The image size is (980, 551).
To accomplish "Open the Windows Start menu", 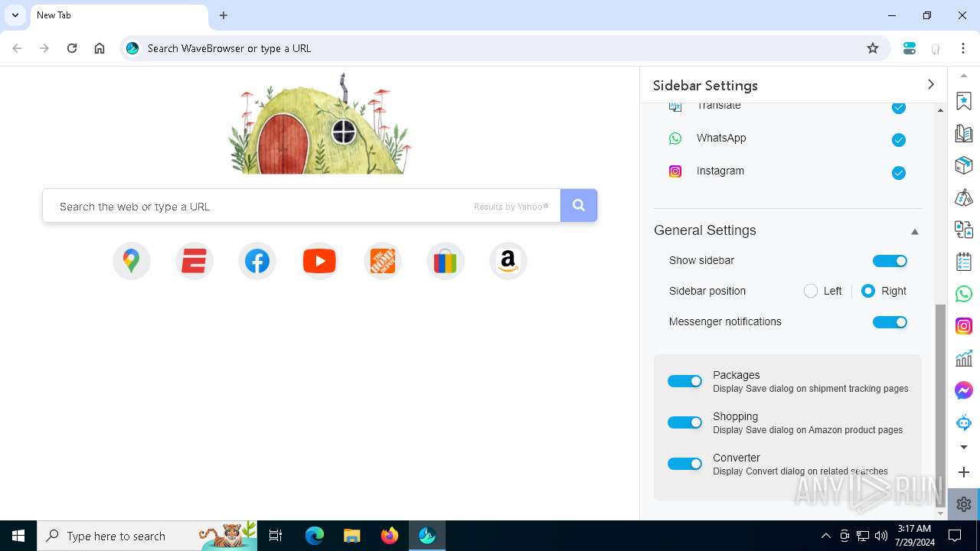I will (18, 536).
